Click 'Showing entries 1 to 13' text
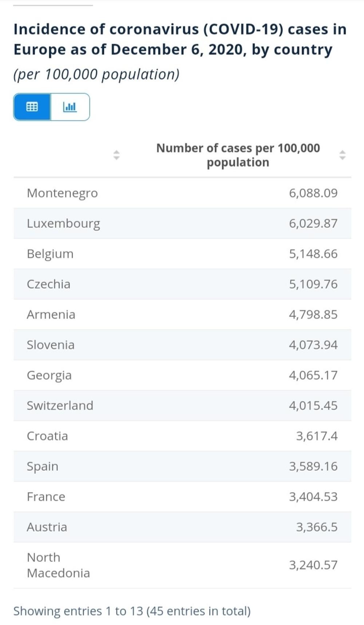The height and width of the screenshot is (625, 364). (x=132, y=611)
